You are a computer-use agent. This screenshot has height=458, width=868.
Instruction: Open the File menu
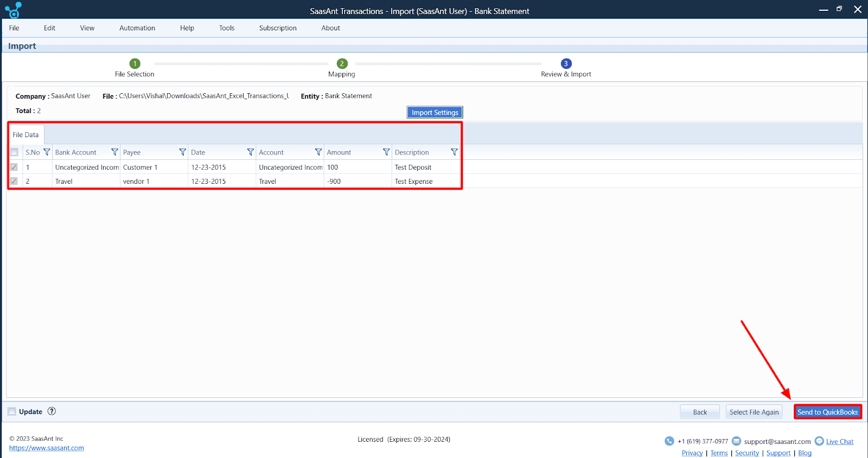click(14, 28)
